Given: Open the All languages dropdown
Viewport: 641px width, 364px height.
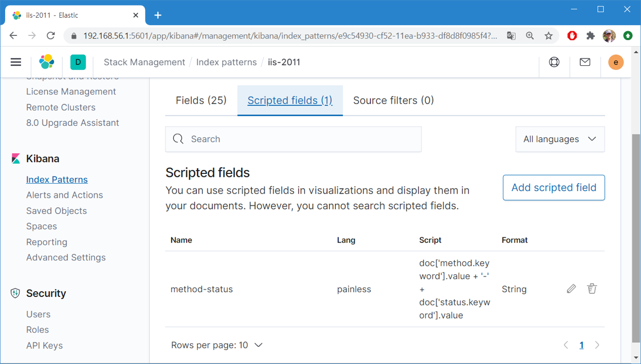Looking at the screenshot, I should click(560, 139).
